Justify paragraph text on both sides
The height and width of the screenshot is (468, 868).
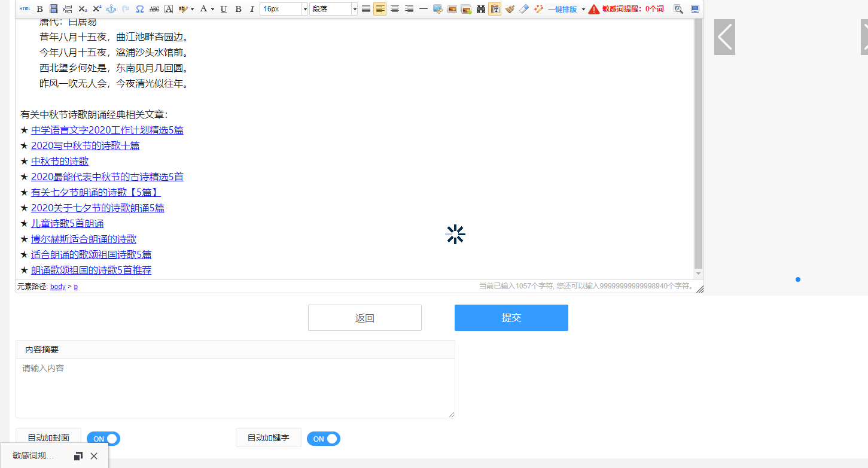pyautogui.click(x=366, y=9)
